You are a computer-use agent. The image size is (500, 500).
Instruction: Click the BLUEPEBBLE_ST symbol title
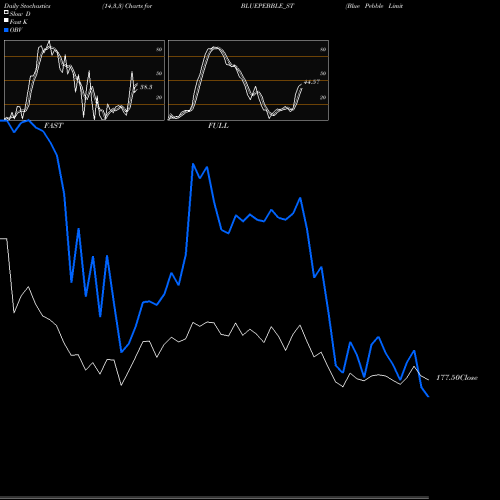267,6
